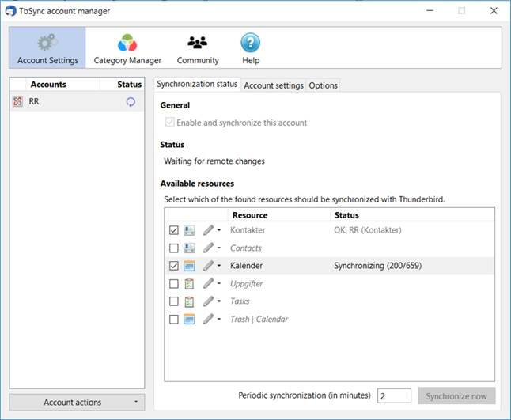This screenshot has width=511, height=420.
Task: Click the pencil icon for Uppgifter
Action: click(x=208, y=283)
